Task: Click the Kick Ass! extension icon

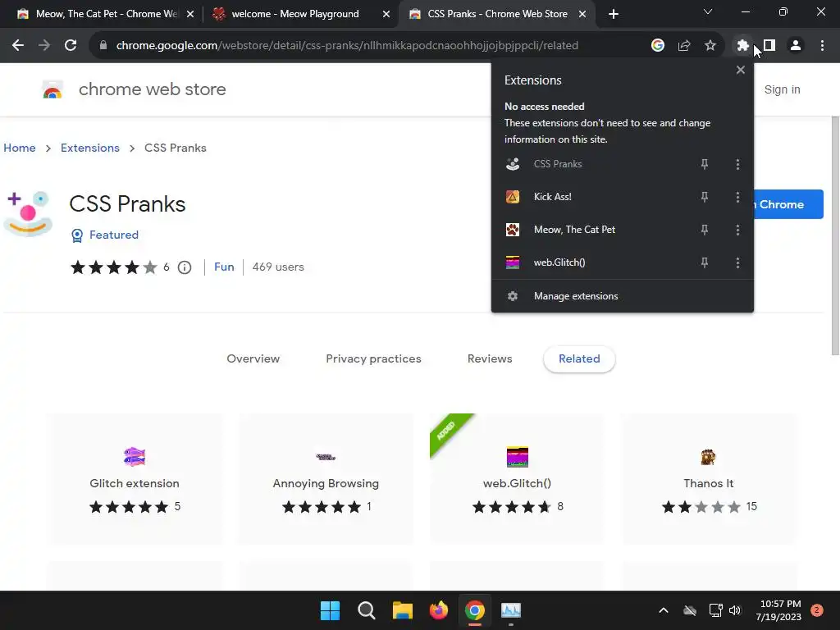Action: tap(513, 197)
